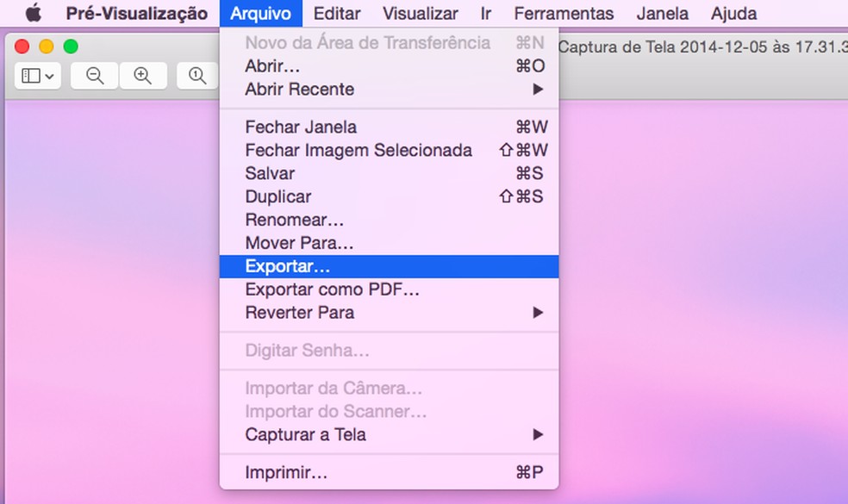Select Imprimir… menu entry
Viewport: 848px width, 504px height.
286,472
